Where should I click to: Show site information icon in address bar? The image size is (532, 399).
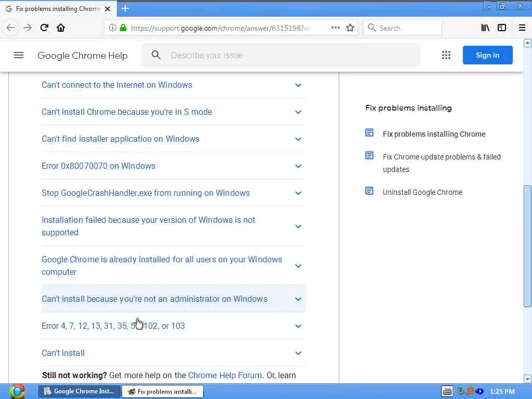(x=112, y=28)
